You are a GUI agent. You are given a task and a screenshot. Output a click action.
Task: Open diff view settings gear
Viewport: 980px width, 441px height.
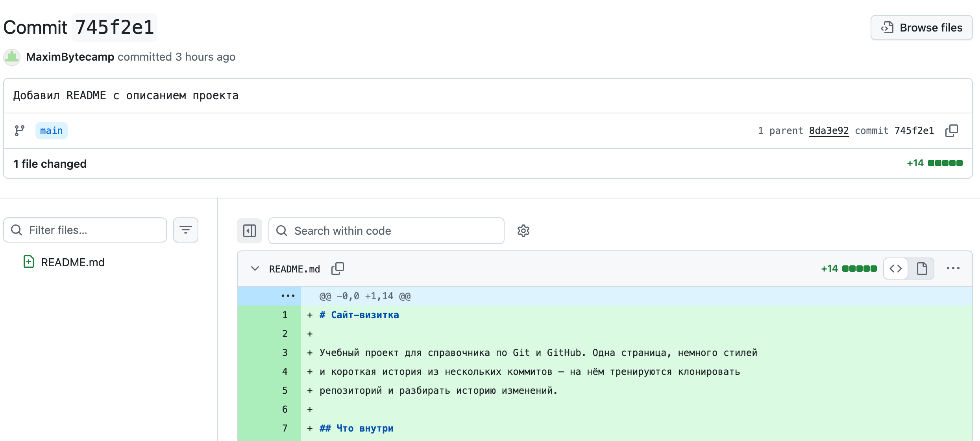(523, 231)
